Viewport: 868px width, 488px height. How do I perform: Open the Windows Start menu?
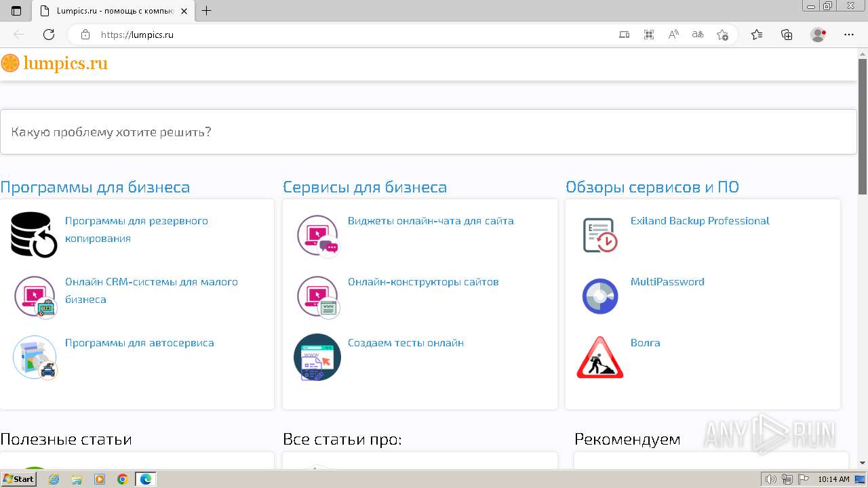(x=18, y=479)
